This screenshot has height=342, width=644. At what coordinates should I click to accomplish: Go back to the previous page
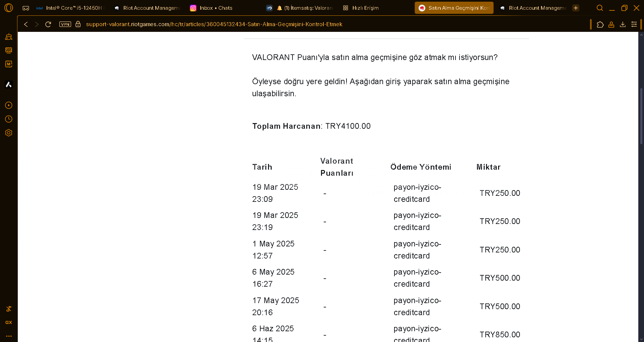[26, 24]
